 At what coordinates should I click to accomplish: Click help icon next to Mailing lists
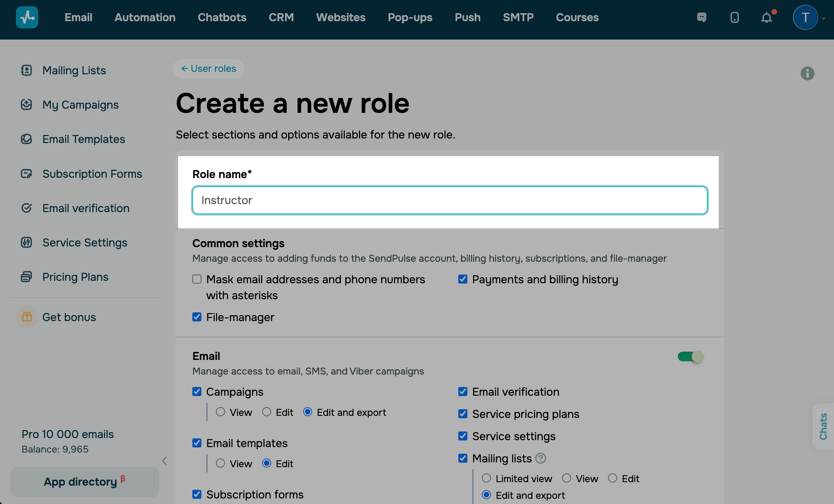click(541, 459)
